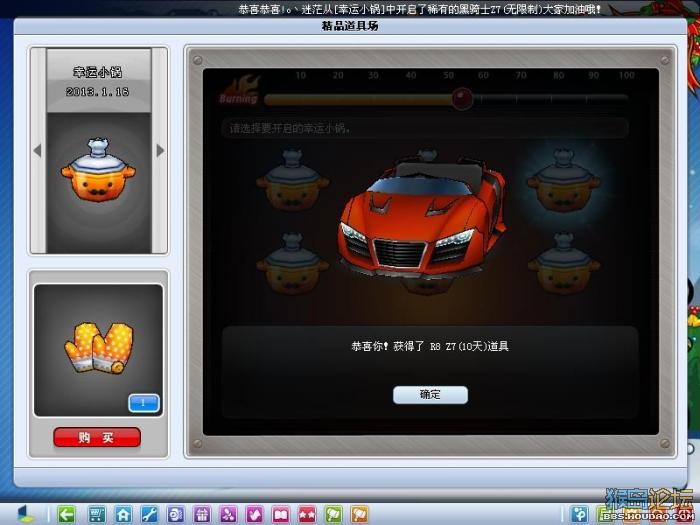Open the green chat bubbles icon
This screenshot has width=700, height=525.
333,514
